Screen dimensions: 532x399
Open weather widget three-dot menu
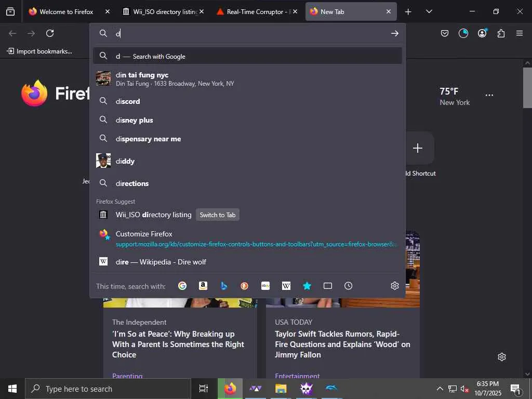(x=489, y=95)
